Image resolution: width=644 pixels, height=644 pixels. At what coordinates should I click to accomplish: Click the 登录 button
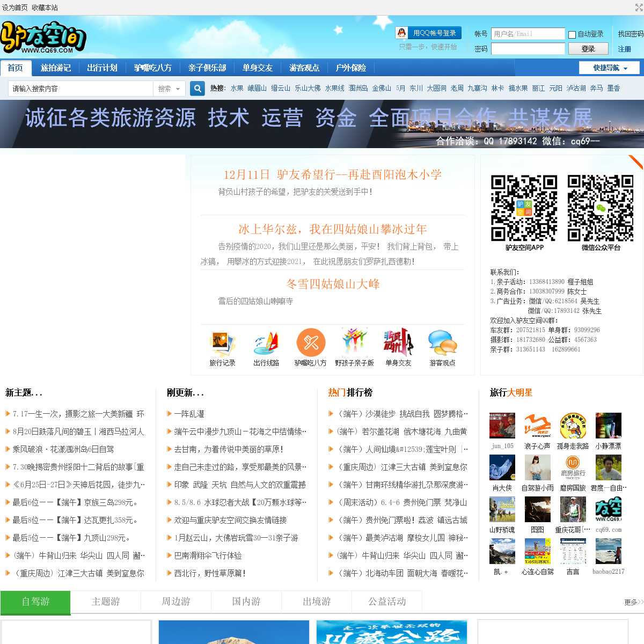coord(588,49)
